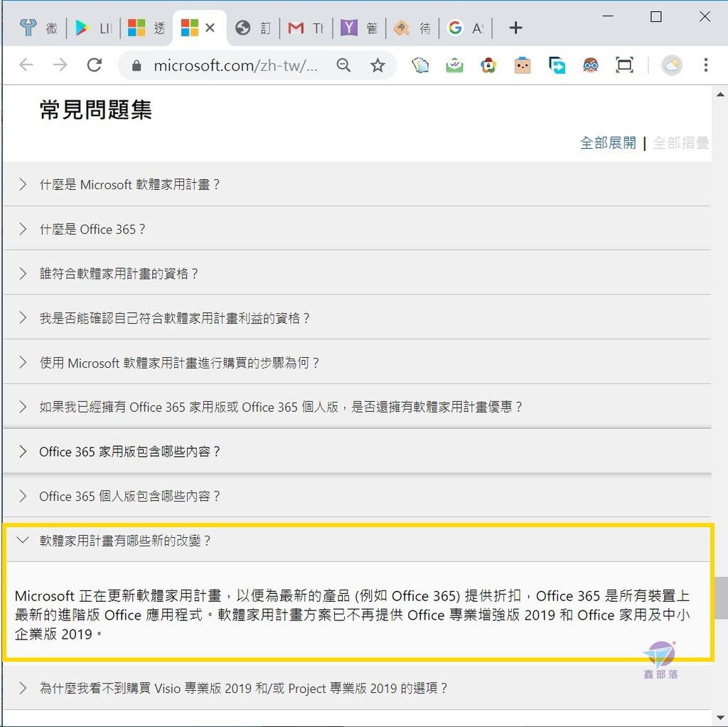Click the microsoft.com address bar
Viewport: 728px width, 727px height.
[x=235, y=65]
